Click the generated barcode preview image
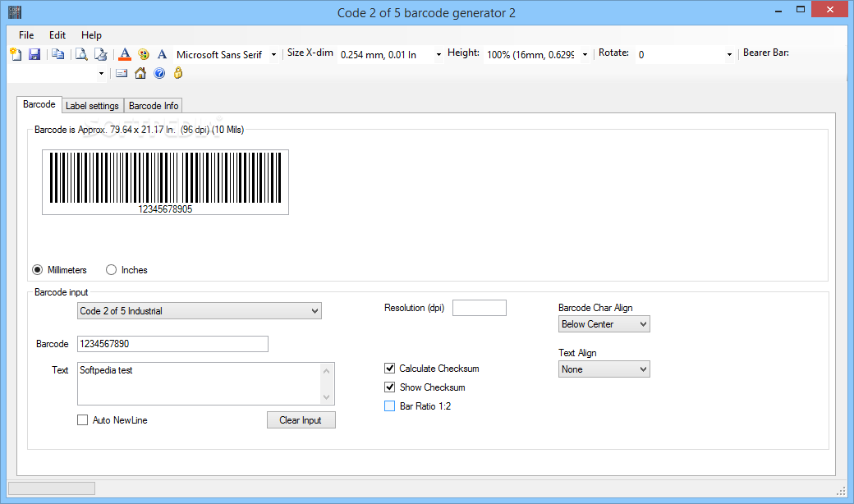The width and height of the screenshot is (854, 504). point(166,182)
